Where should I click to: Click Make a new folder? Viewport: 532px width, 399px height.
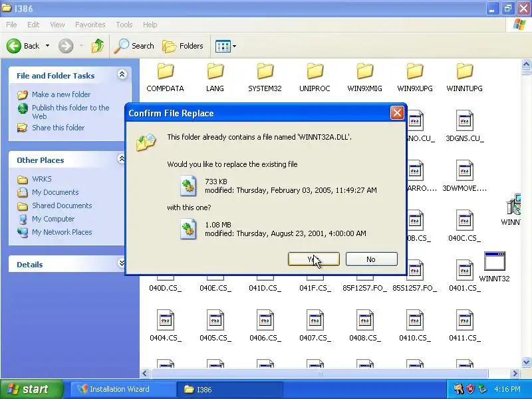click(x=61, y=94)
